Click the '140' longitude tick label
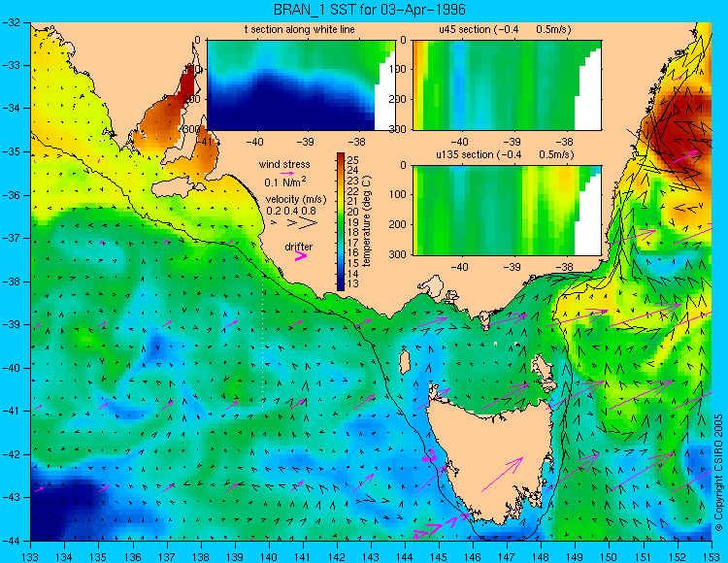This screenshot has width=728, height=563. pos(269,556)
